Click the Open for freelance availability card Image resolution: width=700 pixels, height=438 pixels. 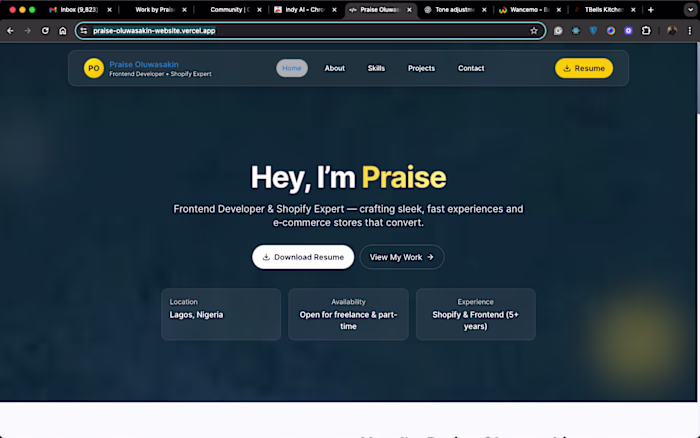[348, 314]
